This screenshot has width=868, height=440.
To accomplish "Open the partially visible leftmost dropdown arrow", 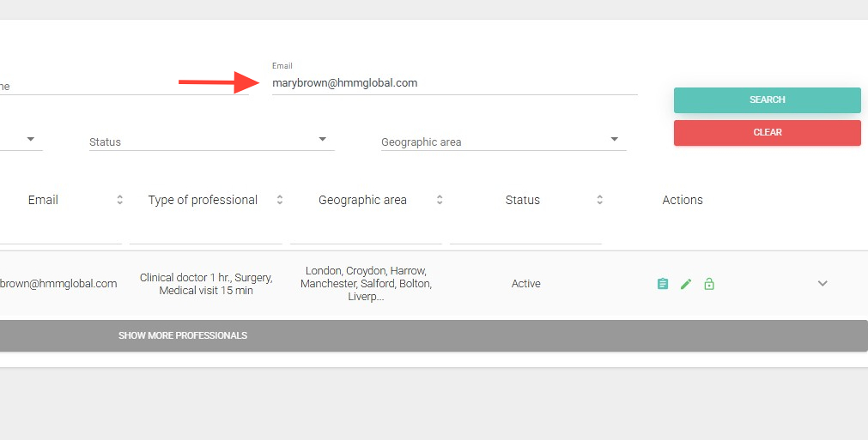I will 31,139.
